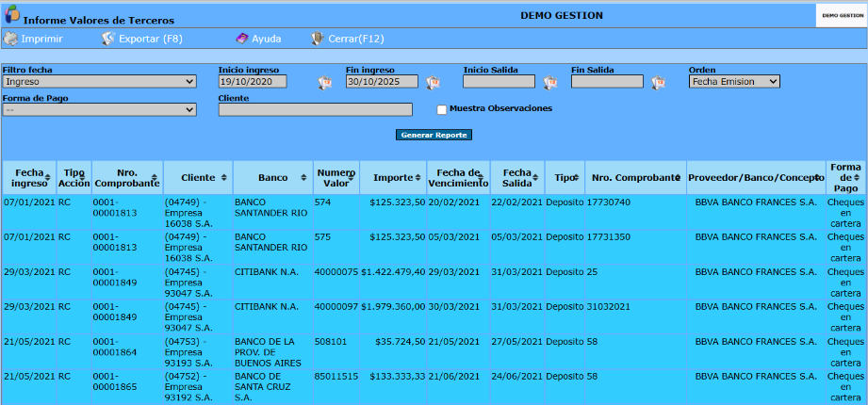Click the Fin ingreso date field
This screenshot has width=868, height=405.
pyautogui.click(x=382, y=81)
